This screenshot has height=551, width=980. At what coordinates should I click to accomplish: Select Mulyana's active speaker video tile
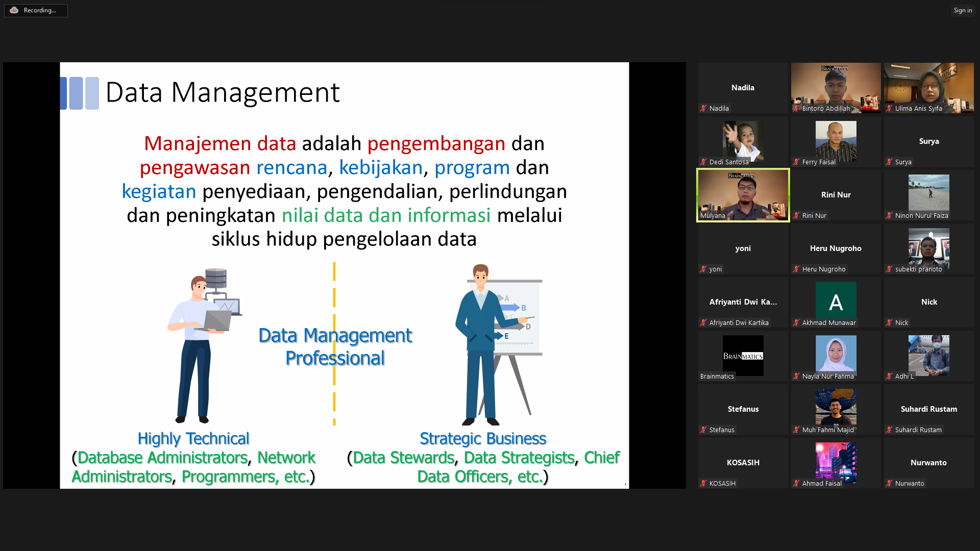pyautogui.click(x=743, y=194)
